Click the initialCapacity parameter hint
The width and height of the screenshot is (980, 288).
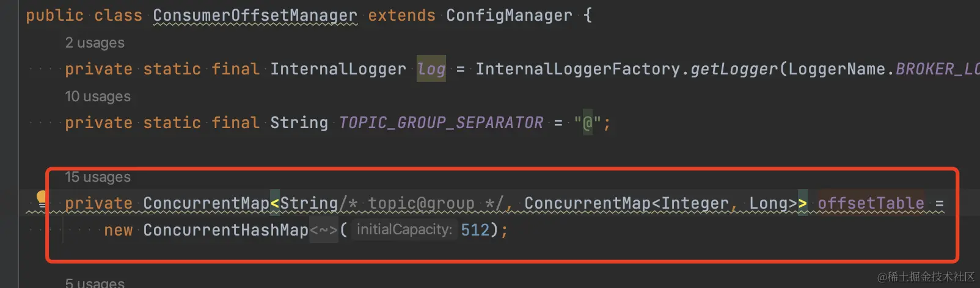click(404, 230)
